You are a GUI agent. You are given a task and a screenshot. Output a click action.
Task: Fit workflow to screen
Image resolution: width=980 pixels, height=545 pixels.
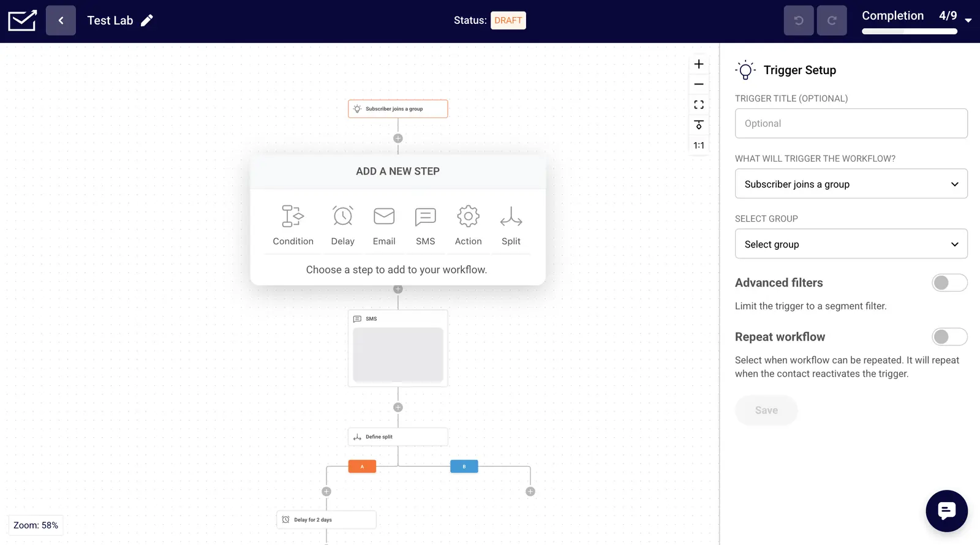(699, 105)
